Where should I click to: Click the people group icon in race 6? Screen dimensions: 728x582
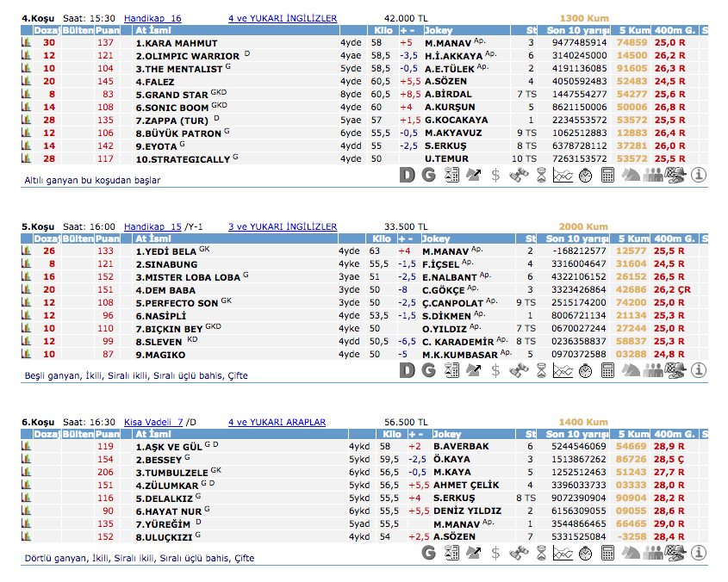[654, 553]
